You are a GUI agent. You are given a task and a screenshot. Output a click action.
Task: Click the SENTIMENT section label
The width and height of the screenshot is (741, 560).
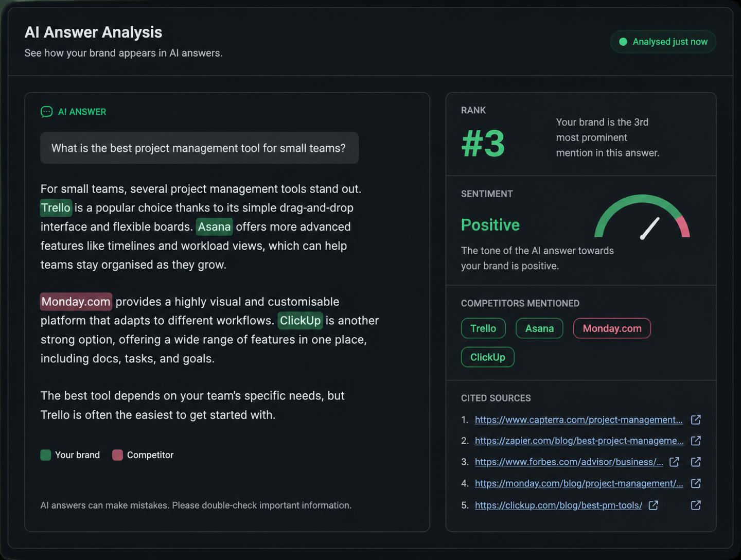[x=487, y=194]
